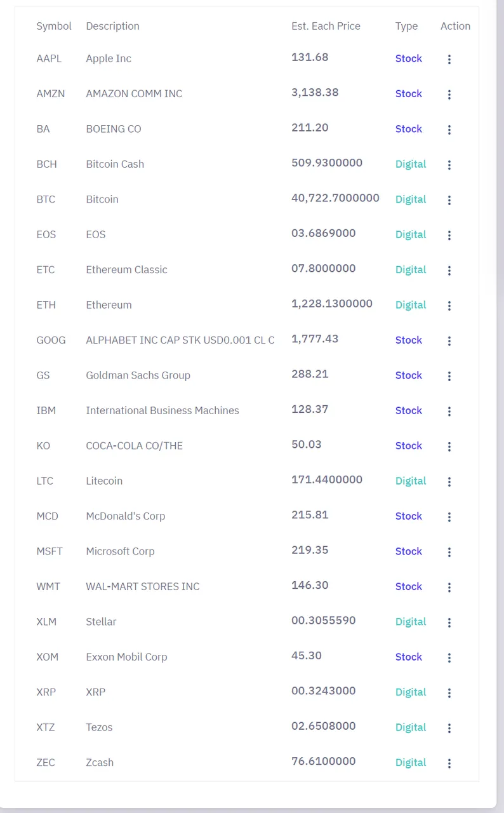Click price 509.9300000 for Bitcoin Cash
Screen dimensions: 504x813
click(x=327, y=163)
